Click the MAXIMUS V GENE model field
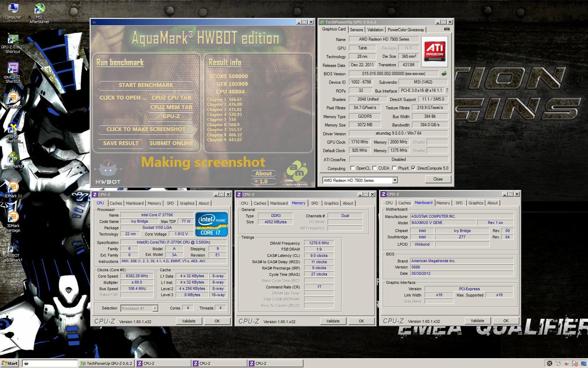 pyautogui.click(x=443, y=223)
